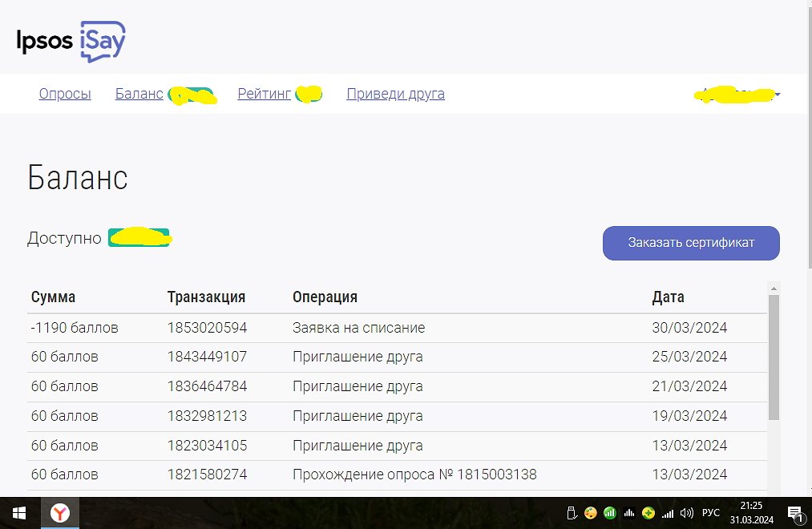Viewport: 812px width, 529px height.
Task: Open the Опросы page
Action: click(x=65, y=94)
